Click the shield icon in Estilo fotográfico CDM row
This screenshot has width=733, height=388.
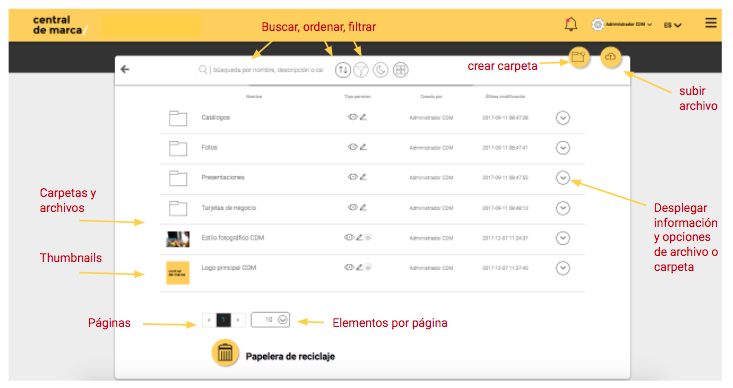tap(368, 237)
